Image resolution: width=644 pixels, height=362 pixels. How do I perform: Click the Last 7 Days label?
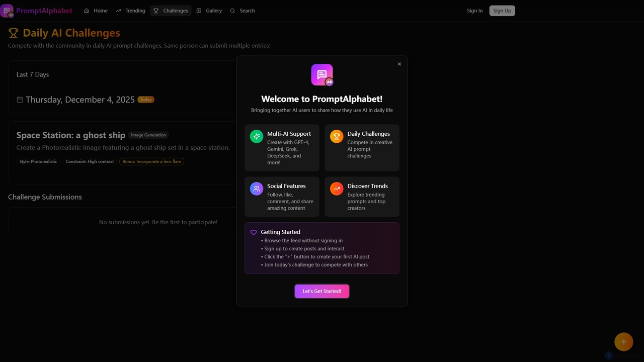click(33, 74)
